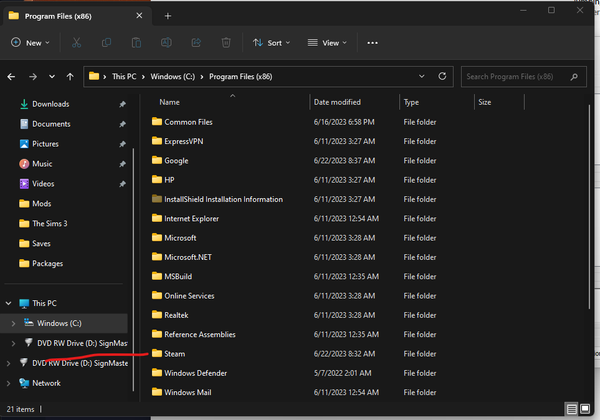
Task: Open the New dropdown menu
Action: [x=30, y=43]
